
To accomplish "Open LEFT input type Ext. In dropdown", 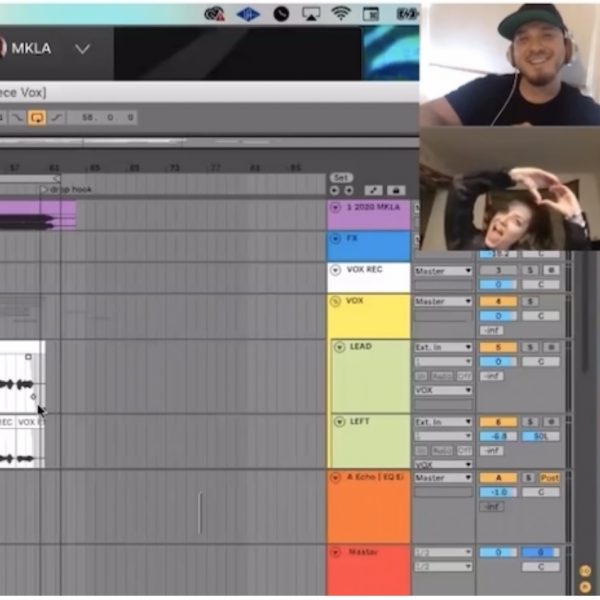I will tap(443, 422).
